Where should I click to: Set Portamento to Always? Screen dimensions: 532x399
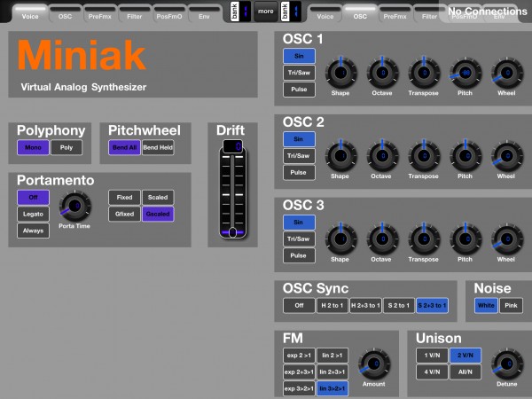coord(33,231)
